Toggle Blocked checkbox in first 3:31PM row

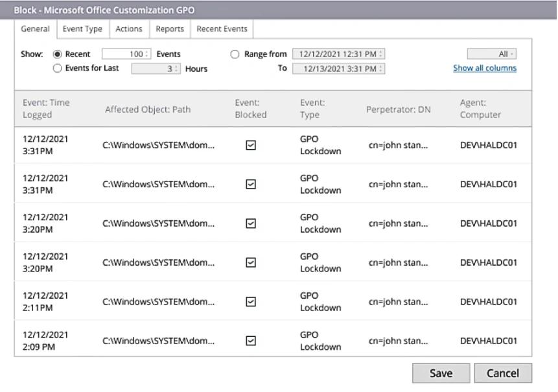tap(251, 145)
